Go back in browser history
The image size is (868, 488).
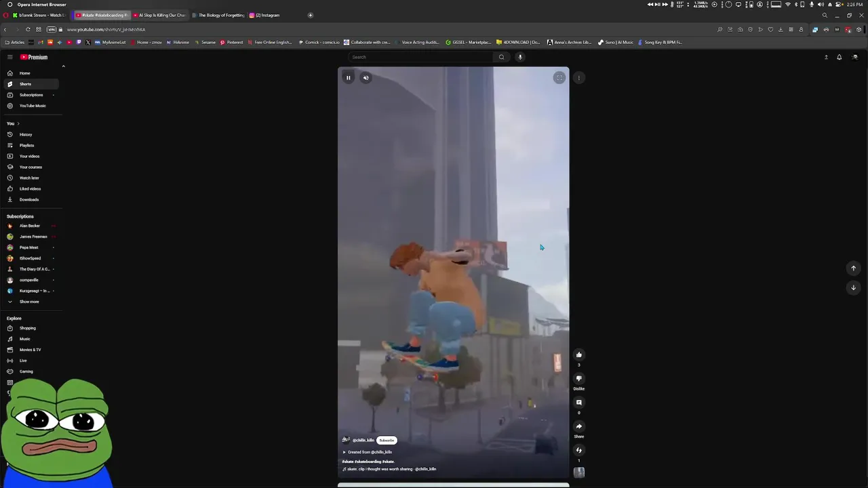pyautogui.click(x=5, y=29)
